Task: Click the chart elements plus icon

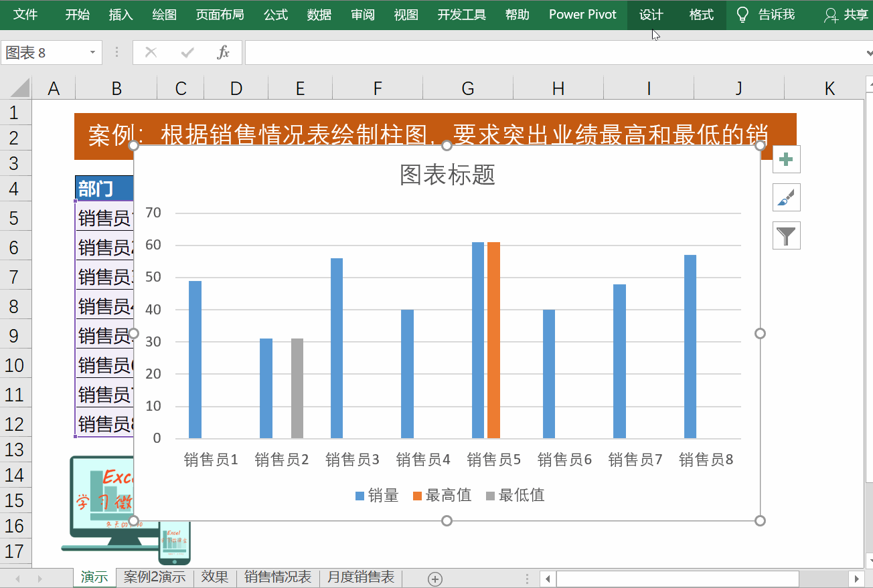Action: 786,159
